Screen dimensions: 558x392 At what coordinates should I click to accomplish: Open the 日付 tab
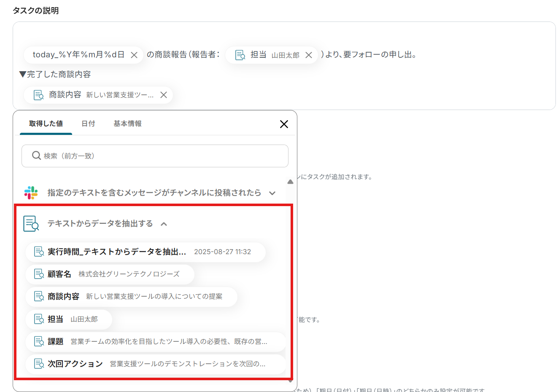(x=88, y=124)
